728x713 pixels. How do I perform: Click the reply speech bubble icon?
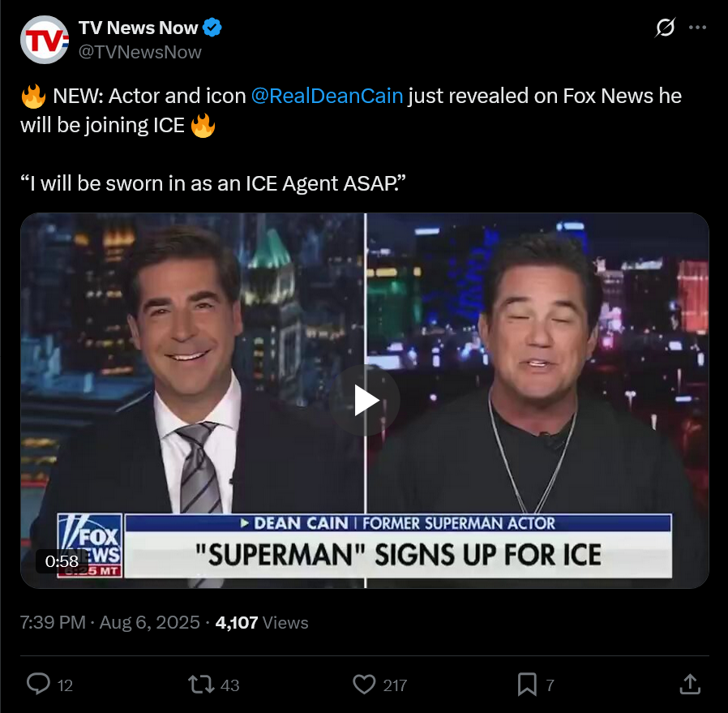pos(39,684)
